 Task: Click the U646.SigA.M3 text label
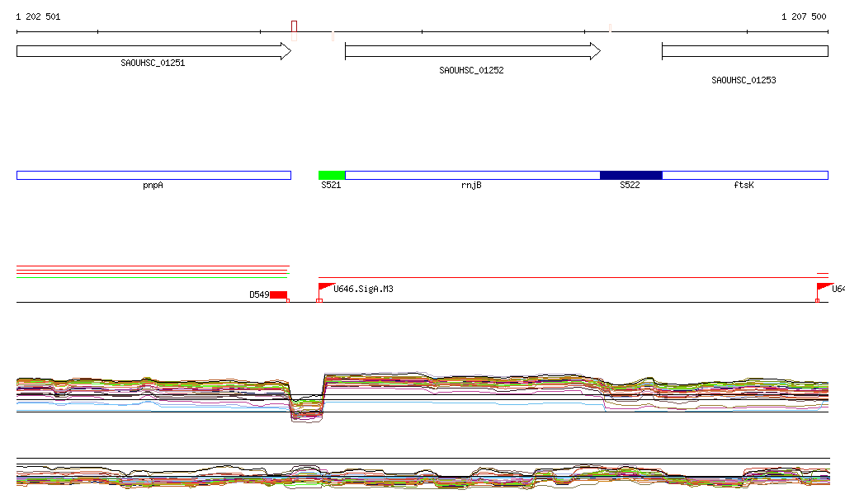tap(363, 289)
